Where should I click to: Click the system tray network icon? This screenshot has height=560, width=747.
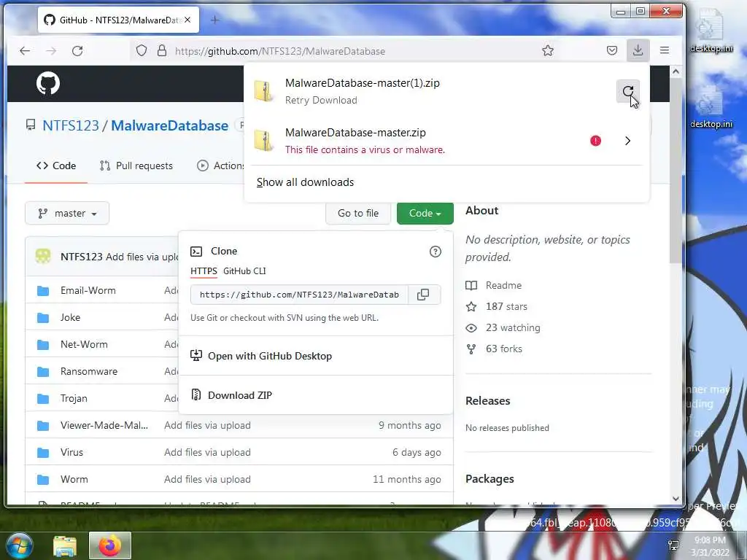point(673,545)
